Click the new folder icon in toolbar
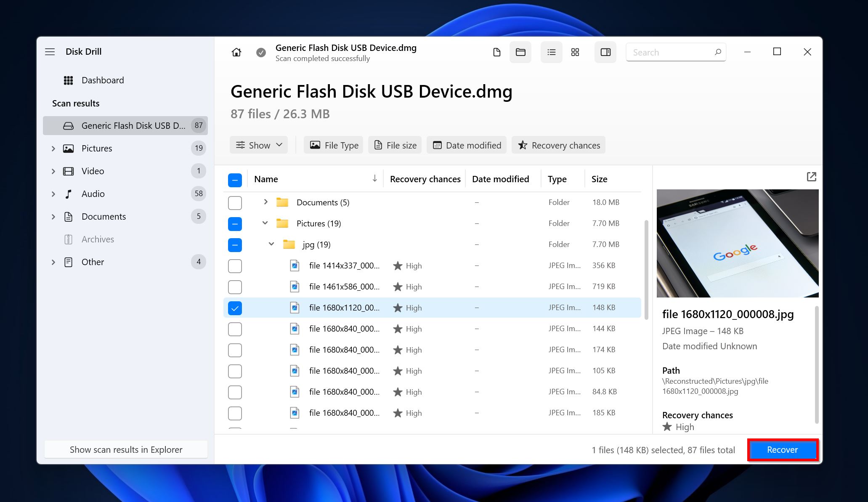This screenshot has width=868, height=502. point(519,52)
